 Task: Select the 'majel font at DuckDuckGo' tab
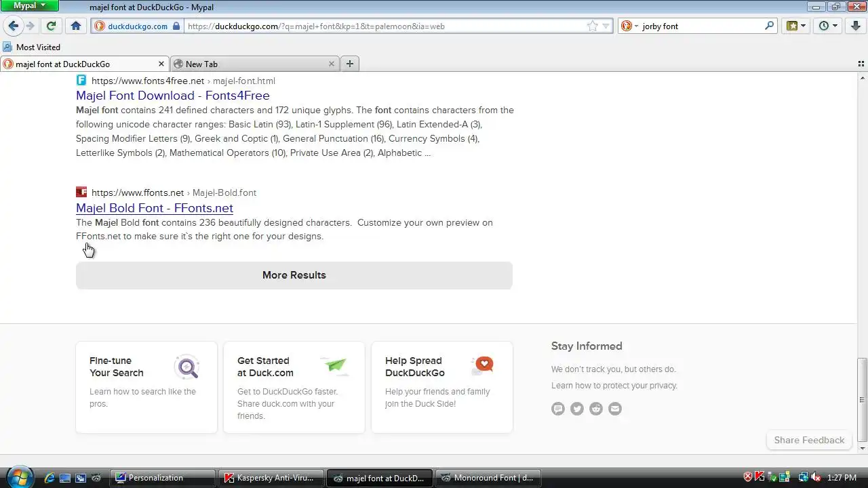(x=85, y=64)
